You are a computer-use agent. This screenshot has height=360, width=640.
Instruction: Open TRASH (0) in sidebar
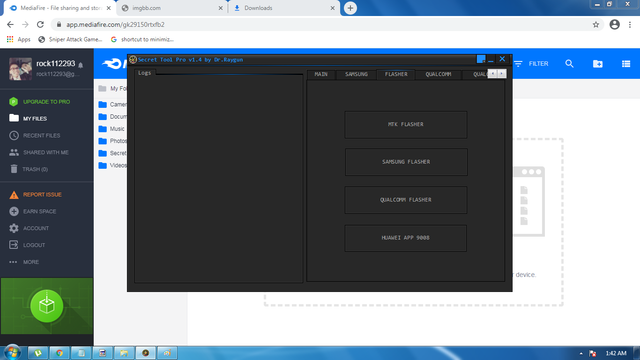[29, 169]
